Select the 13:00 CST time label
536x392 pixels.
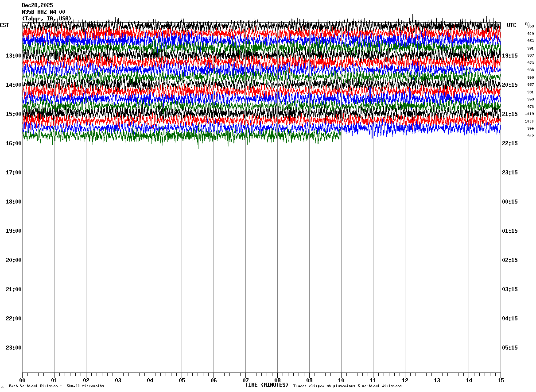pyautogui.click(x=14, y=56)
